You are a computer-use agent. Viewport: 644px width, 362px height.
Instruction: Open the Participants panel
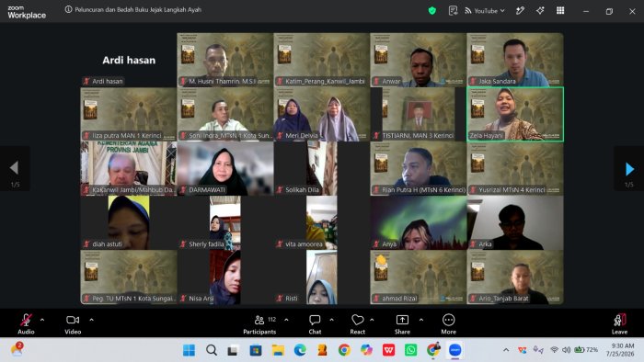click(259, 324)
